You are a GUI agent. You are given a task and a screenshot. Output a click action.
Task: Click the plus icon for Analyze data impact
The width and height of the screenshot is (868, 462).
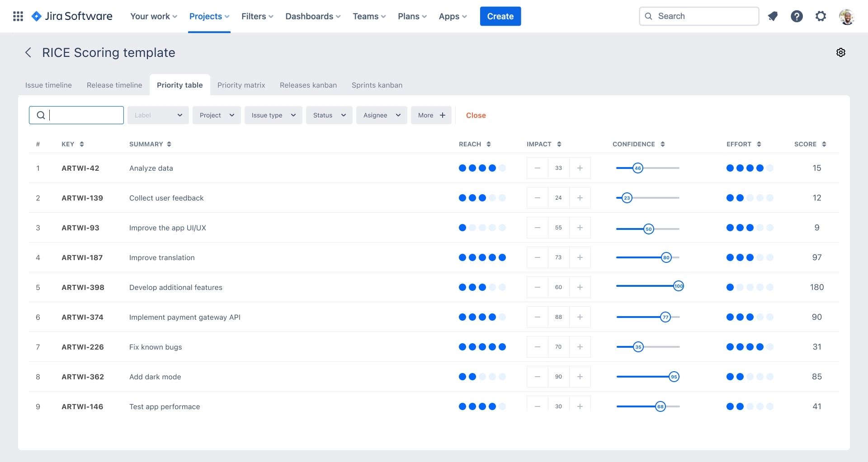point(580,168)
